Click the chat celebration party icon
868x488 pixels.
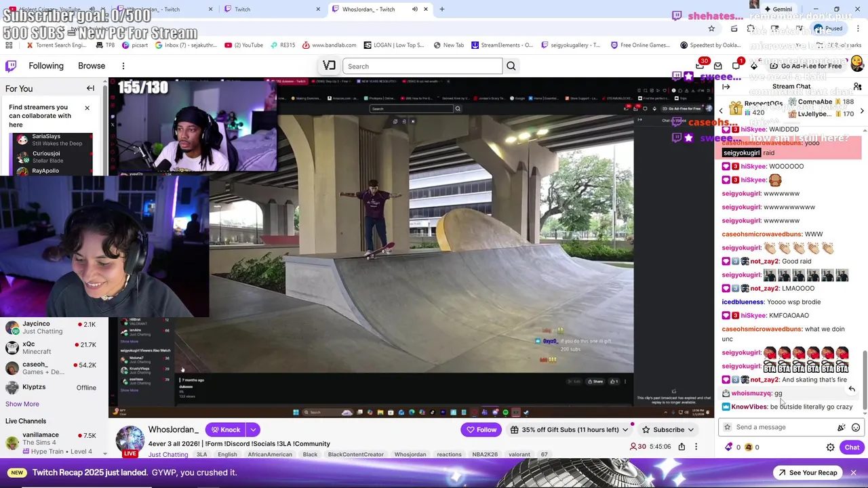pyautogui.click(x=842, y=427)
